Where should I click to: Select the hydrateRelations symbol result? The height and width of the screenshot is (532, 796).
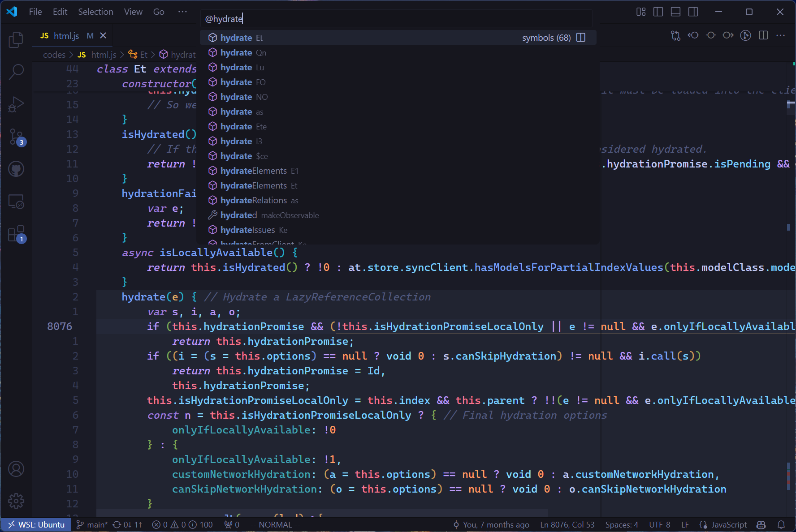[398, 200]
